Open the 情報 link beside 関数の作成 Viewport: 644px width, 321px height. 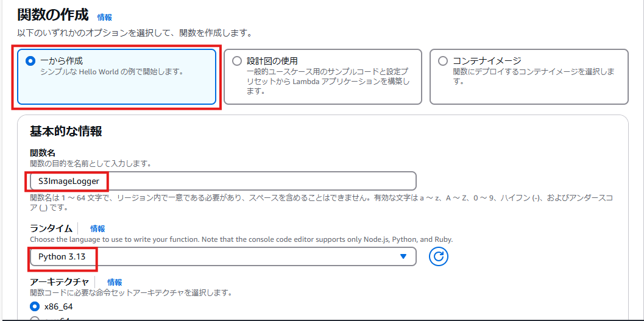[x=104, y=17]
